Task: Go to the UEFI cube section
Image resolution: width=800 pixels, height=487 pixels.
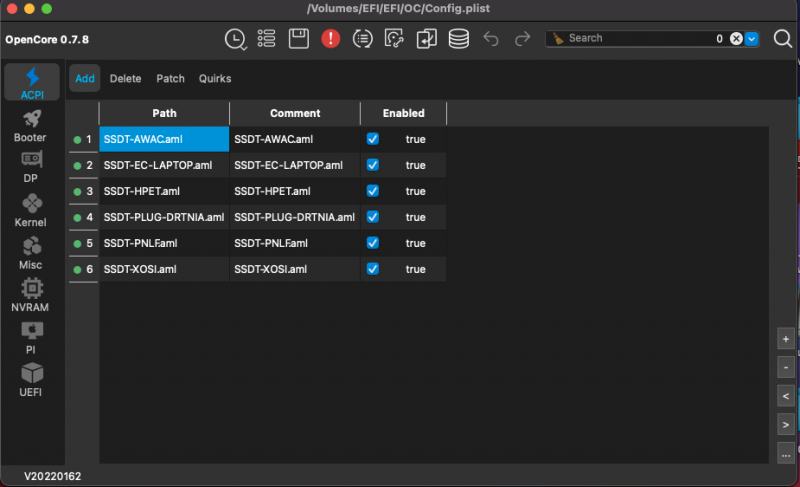Action: click(31, 378)
